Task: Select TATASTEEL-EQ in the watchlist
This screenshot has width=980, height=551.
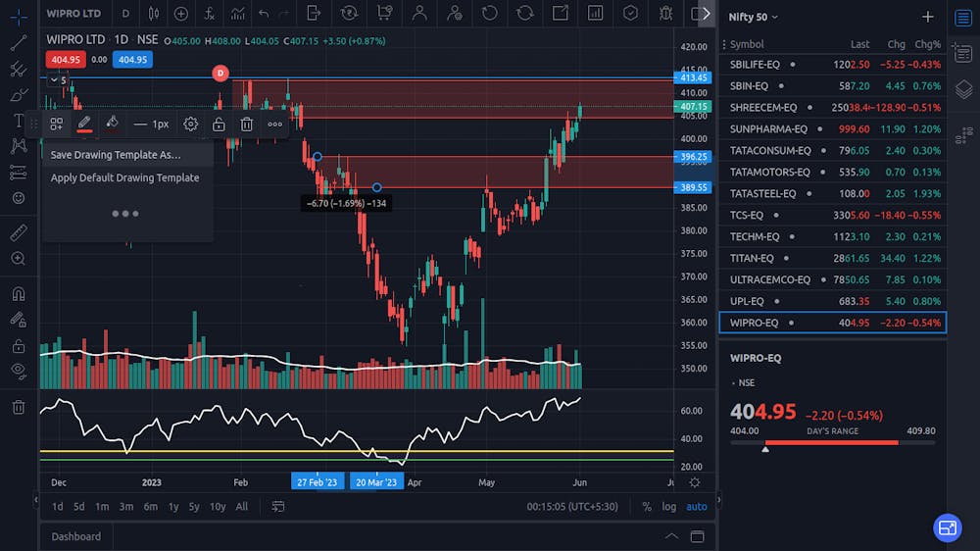Action: point(832,194)
